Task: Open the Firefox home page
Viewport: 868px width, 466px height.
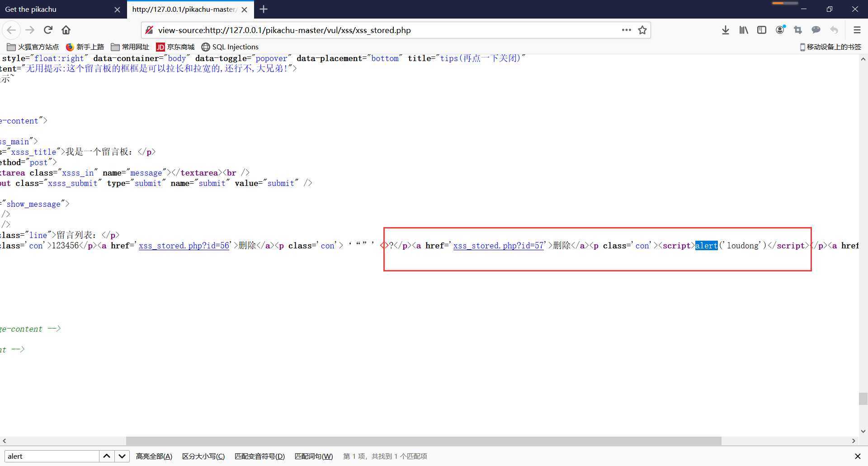Action: click(66, 30)
